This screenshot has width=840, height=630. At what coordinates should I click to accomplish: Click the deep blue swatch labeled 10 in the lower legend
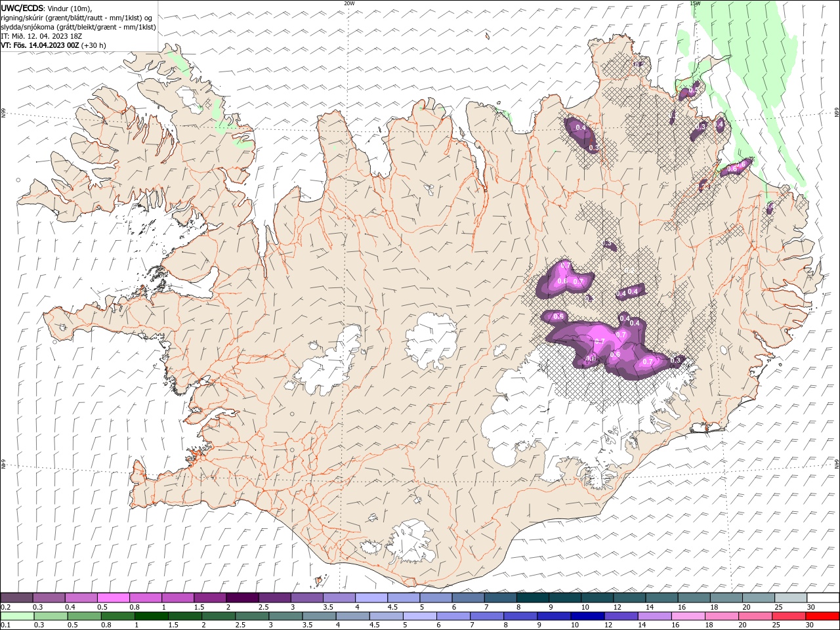587,616
